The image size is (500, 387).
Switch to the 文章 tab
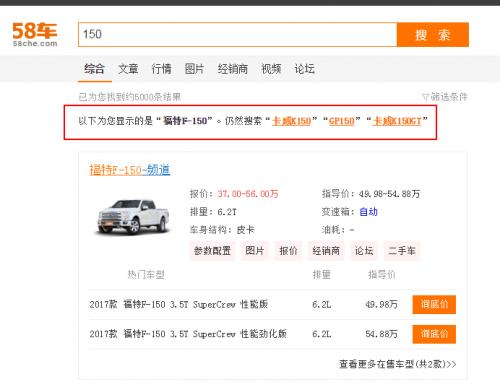pyautogui.click(x=128, y=69)
